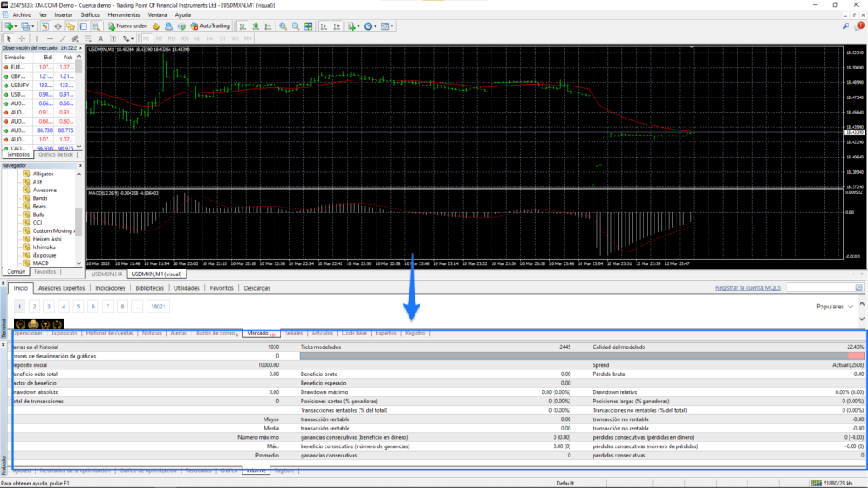Toggle the Terminal panel icon

pyautogui.click(x=83, y=26)
